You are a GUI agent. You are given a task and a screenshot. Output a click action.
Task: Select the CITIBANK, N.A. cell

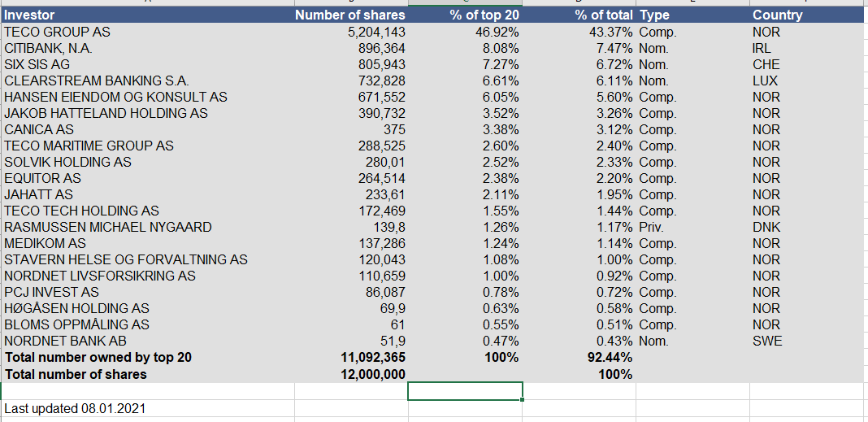pos(48,48)
